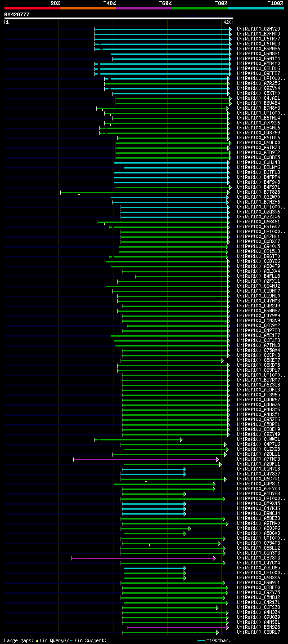Select the UniRef100_A7TN95 label
This screenshot has height=644, width=288.
(x=258, y=459)
